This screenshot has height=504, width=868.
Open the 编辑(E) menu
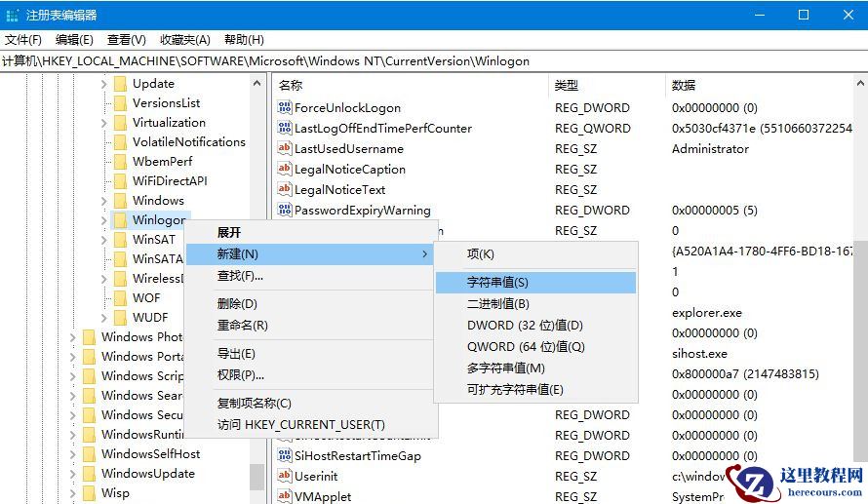tap(74, 40)
